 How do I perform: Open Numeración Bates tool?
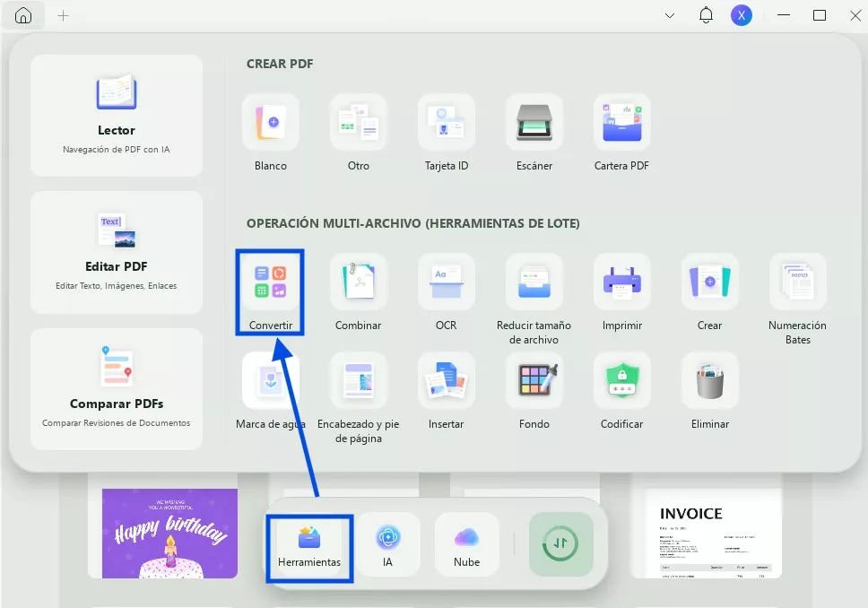798,300
